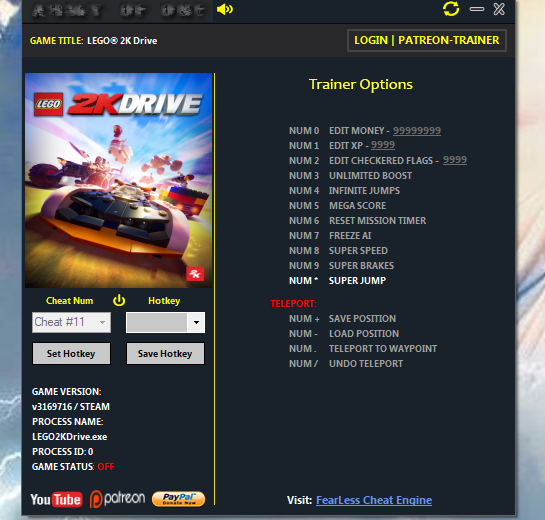Select UNDO TELEPORT option
This screenshot has width=545, height=520.
point(366,363)
